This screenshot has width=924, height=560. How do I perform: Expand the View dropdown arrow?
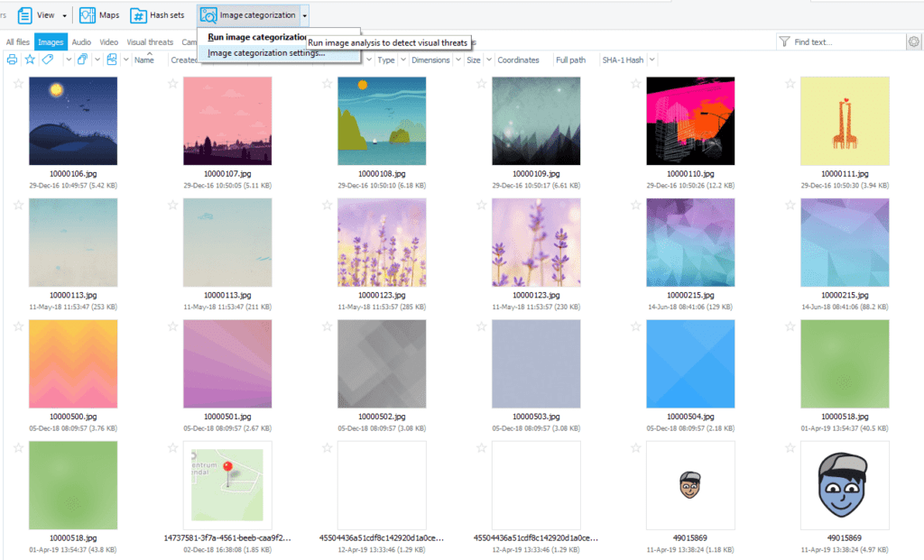63,15
